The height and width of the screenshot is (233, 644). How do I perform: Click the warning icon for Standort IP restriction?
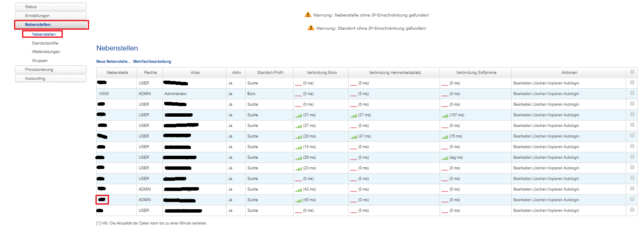click(x=311, y=28)
